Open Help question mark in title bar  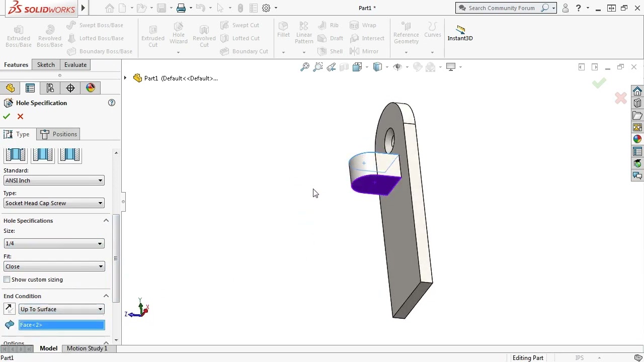(x=579, y=8)
